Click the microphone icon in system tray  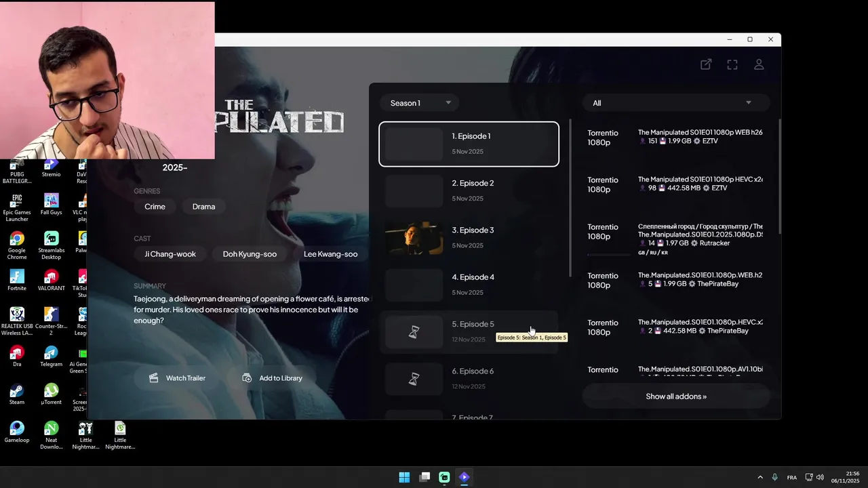(774, 477)
